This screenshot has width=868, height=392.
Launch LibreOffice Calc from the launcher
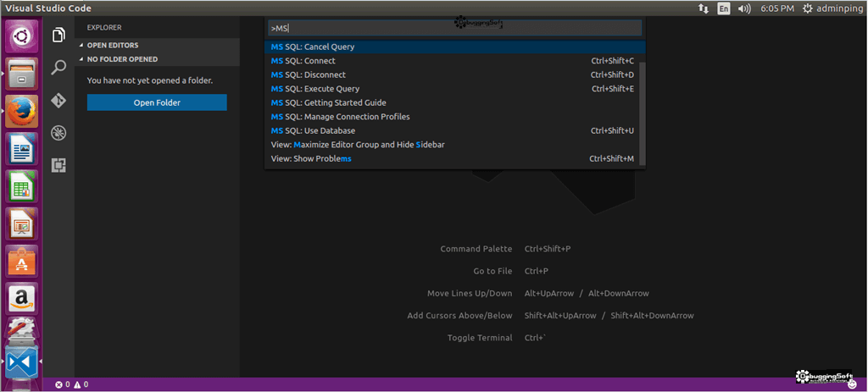(x=22, y=185)
